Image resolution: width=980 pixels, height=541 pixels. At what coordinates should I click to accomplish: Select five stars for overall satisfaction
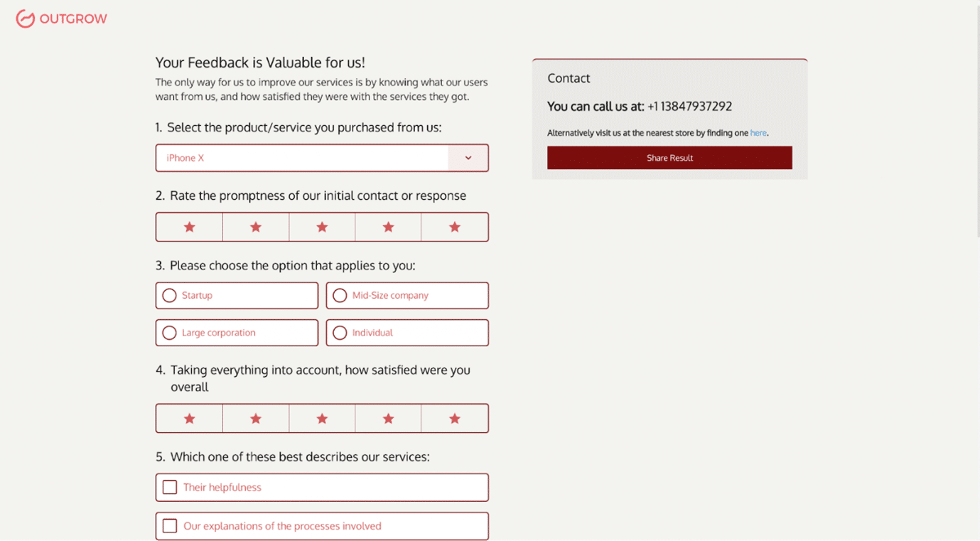point(455,419)
